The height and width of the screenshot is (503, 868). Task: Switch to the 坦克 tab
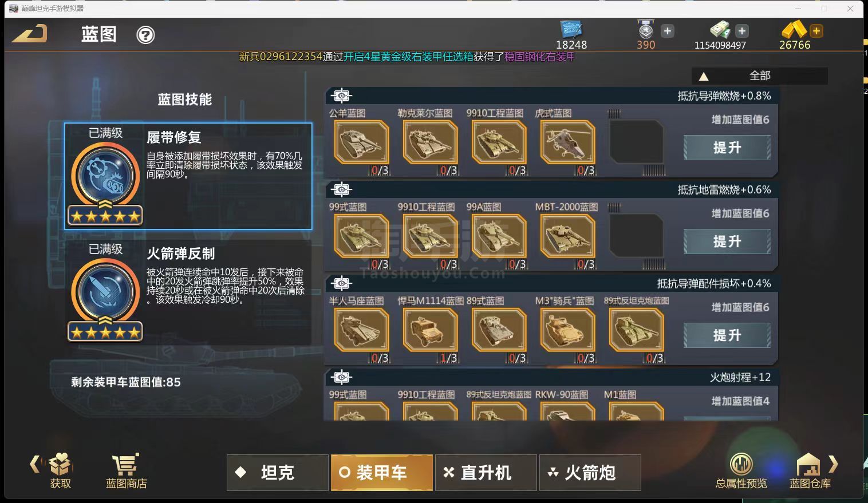[x=278, y=473]
